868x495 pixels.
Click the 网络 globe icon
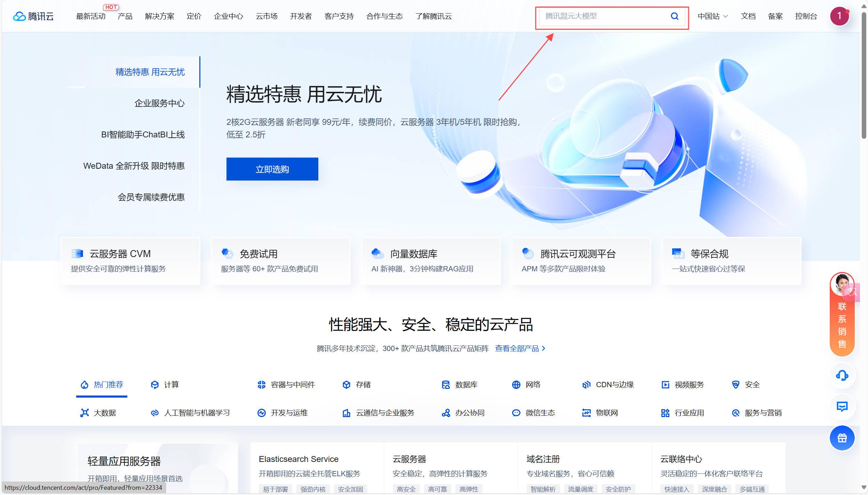[x=516, y=384]
